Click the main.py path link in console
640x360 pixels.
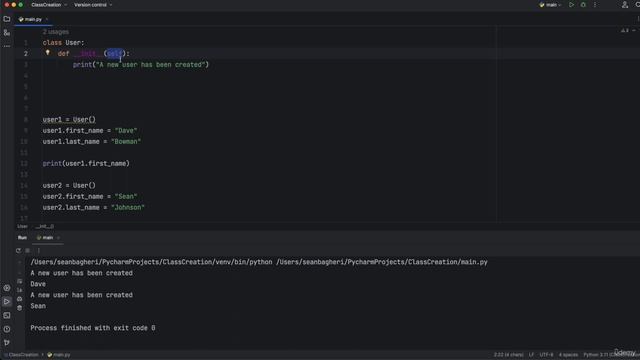point(382,262)
